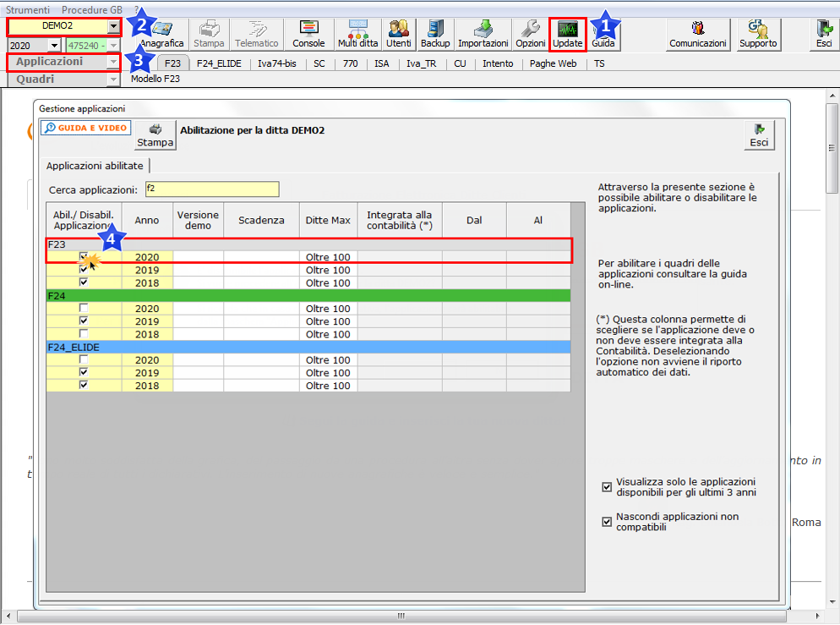The width and height of the screenshot is (840, 625).
Task: Open the Opzioni wrench icon
Action: pos(531,35)
